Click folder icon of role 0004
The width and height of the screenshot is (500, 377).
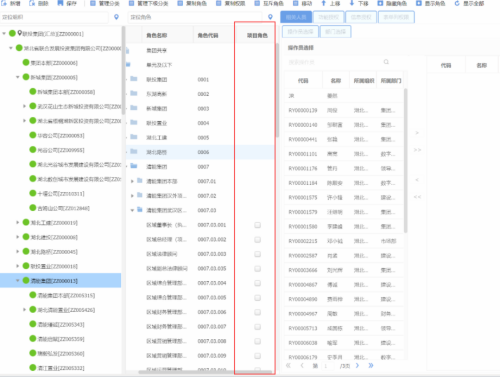click(134, 123)
